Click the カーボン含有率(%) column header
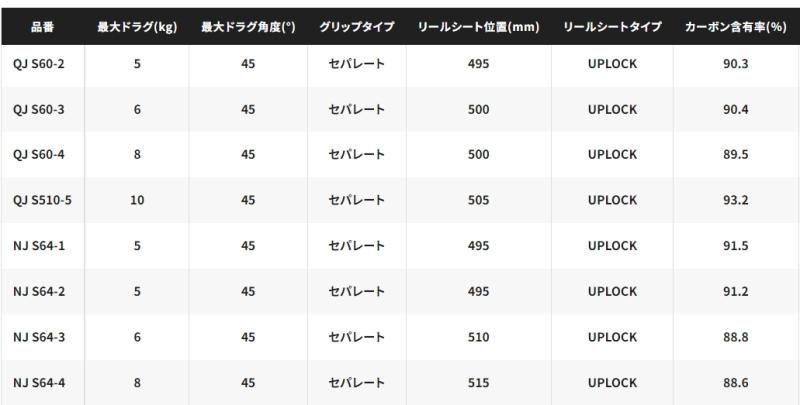The height and width of the screenshot is (405, 800). (x=735, y=26)
